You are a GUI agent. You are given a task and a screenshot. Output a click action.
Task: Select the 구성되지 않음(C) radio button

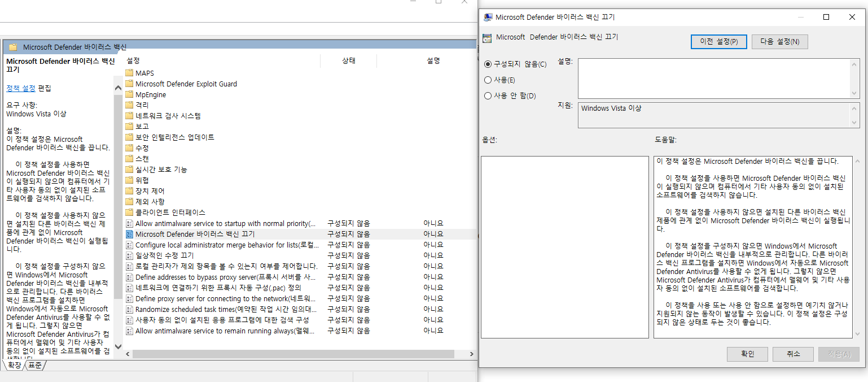[x=488, y=64]
